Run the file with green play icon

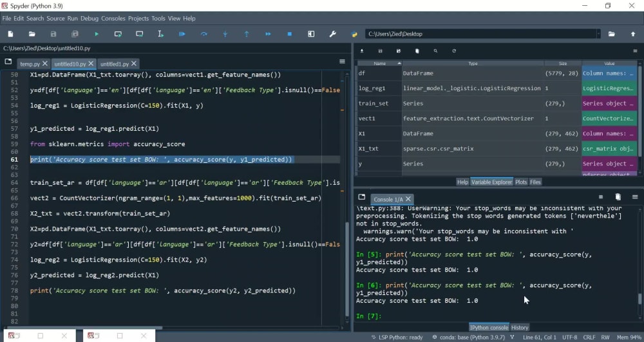point(97,34)
